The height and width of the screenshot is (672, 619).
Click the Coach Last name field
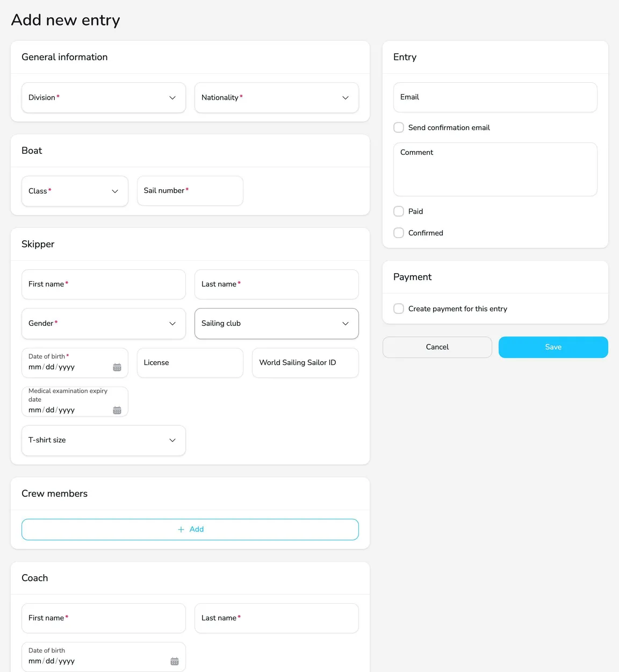click(x=277, y=618)
